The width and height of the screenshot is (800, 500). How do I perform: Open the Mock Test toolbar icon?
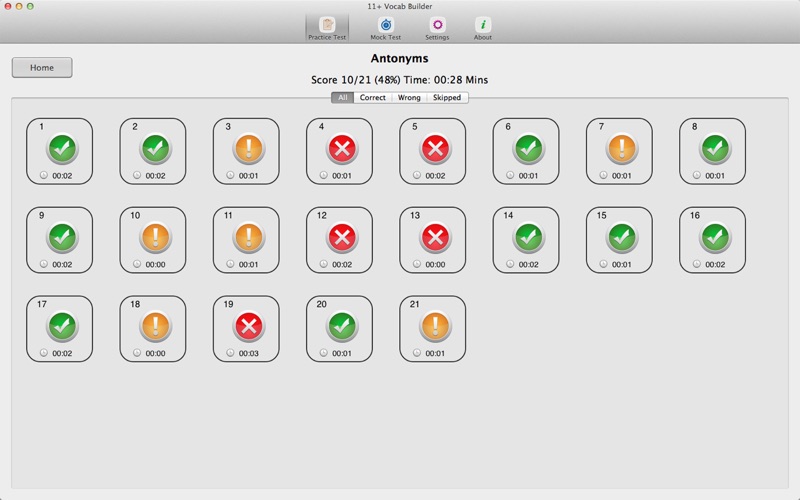click(386, 24)
